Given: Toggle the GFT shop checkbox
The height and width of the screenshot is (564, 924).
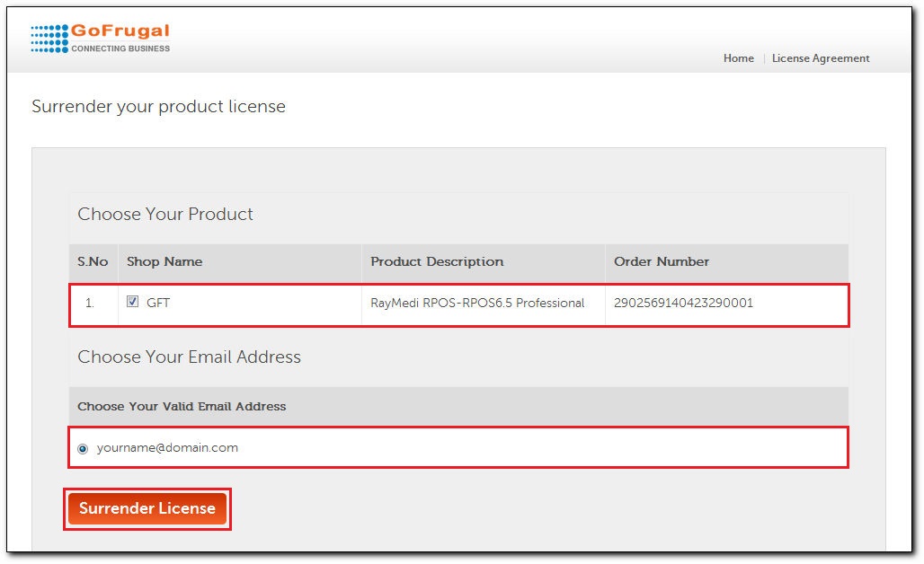Looking at the screenshot, I should [x=133, y=303].
